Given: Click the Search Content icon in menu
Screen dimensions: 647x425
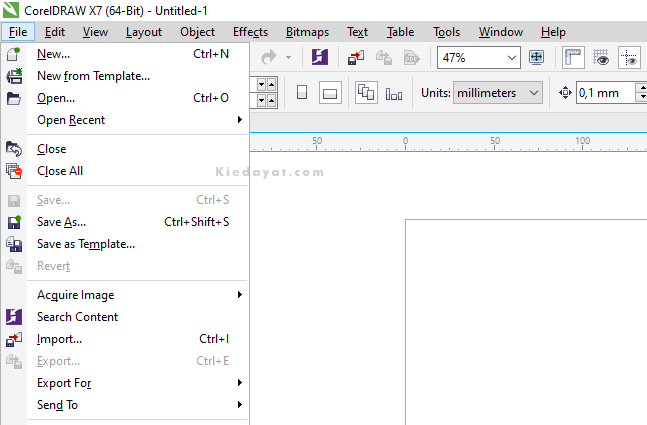Looking at the screenshot, I should coord(14,317).
